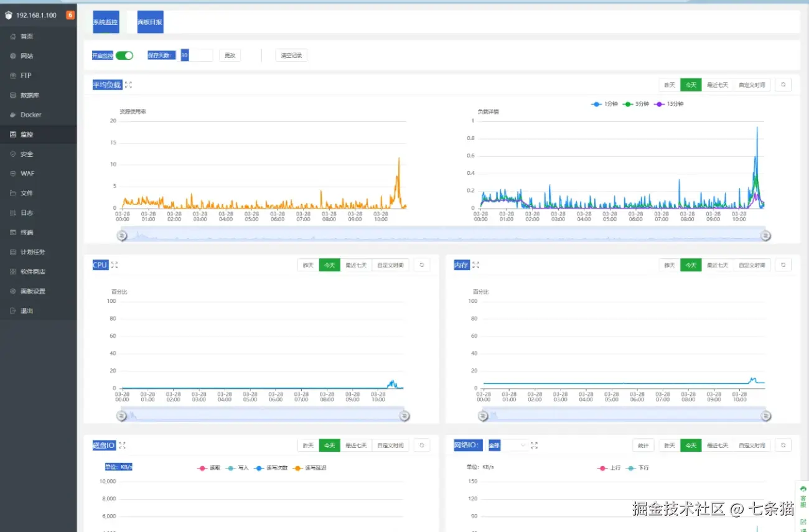The image size is (809, 532).
Task: Click the 保存天数 input field
Action: pyautogui.click(x=197, y=55)
